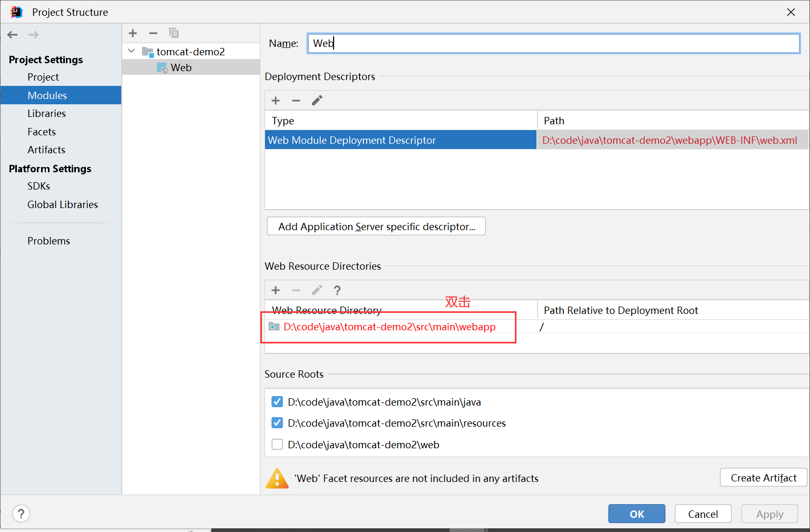Screen dimensions: 810x532
Task: Click the web.xml descriptor path cell
Action: coord(673,140)
